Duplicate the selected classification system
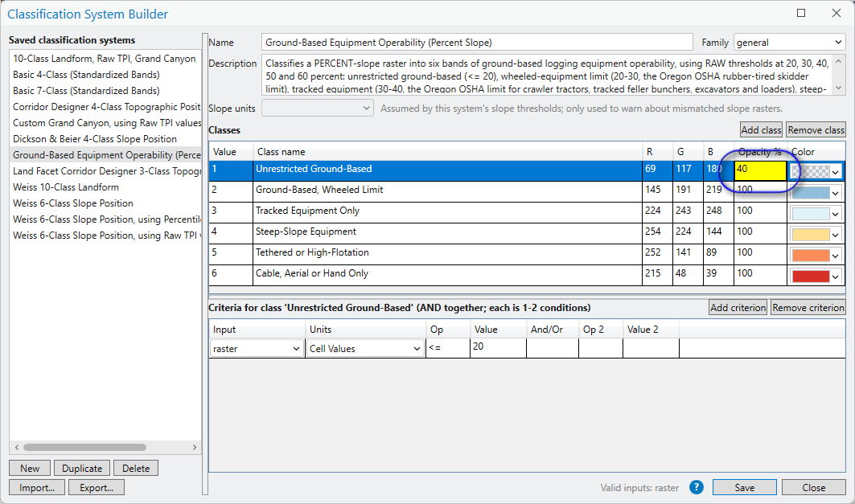 click(82, 468)
